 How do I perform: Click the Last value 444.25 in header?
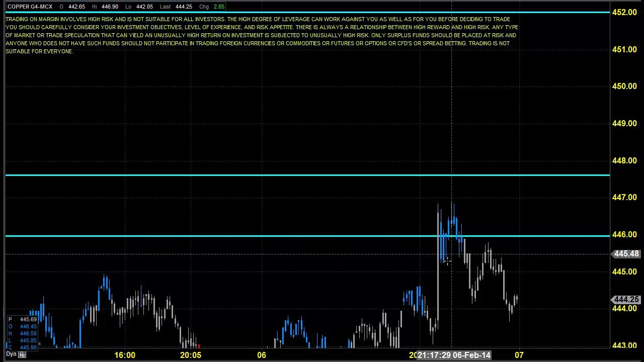point(184,7)
